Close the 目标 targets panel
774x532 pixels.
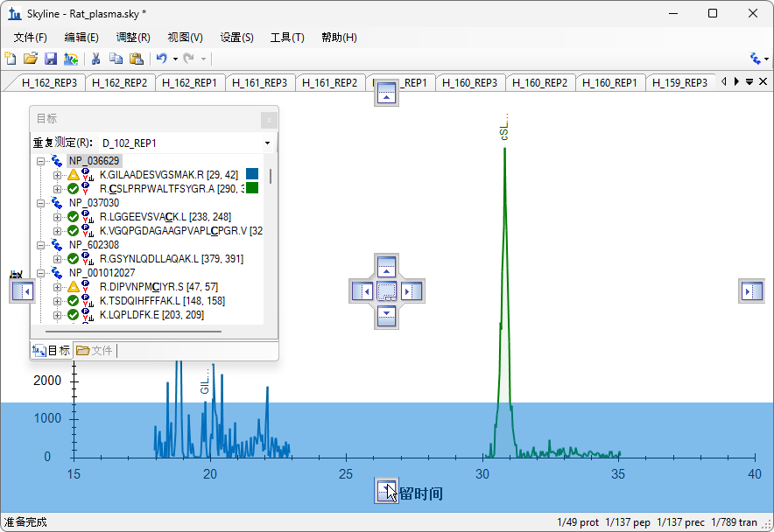(x=269, y=119)
